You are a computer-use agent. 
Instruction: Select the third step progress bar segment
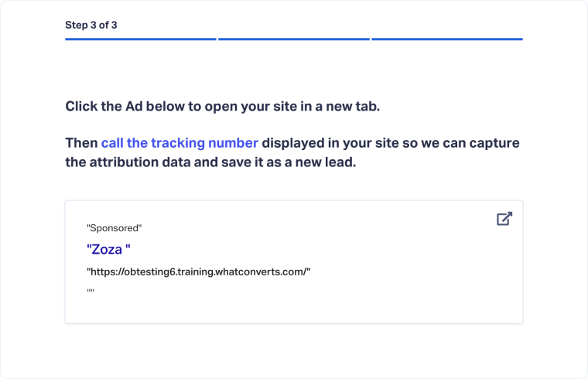point(446,39)
